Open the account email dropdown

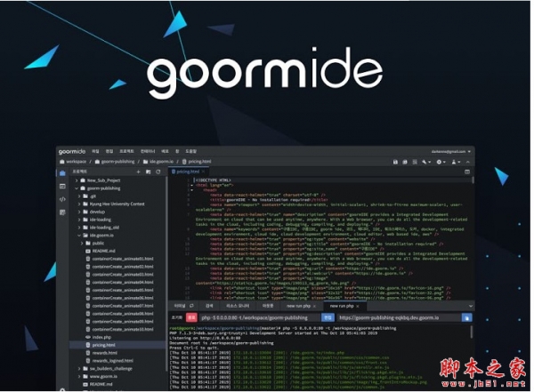click(x=451, y=151)
